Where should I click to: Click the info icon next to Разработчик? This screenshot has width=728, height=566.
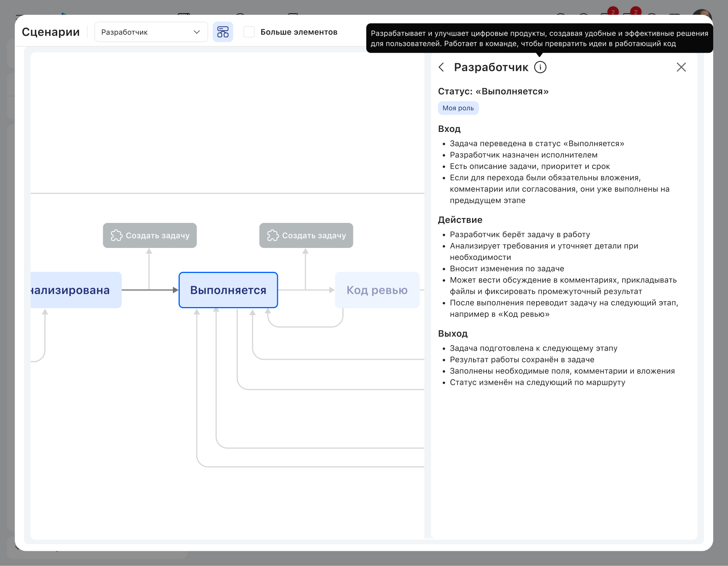540,67
